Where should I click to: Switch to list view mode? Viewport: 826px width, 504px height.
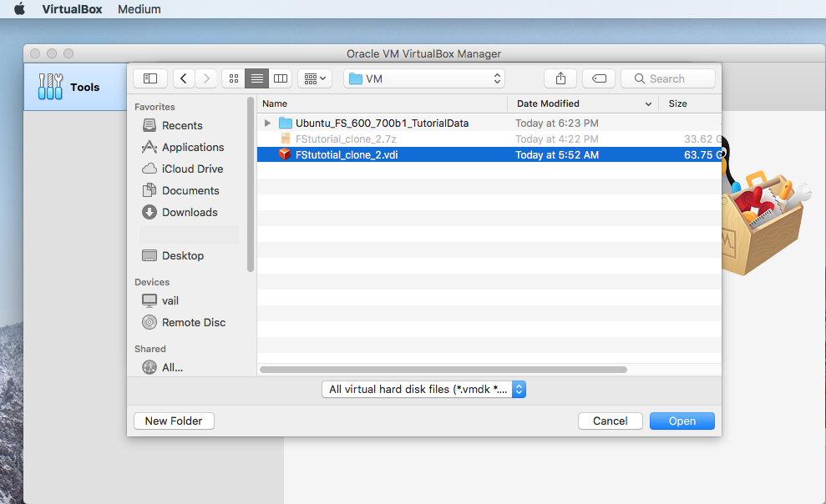coord(257,78)
